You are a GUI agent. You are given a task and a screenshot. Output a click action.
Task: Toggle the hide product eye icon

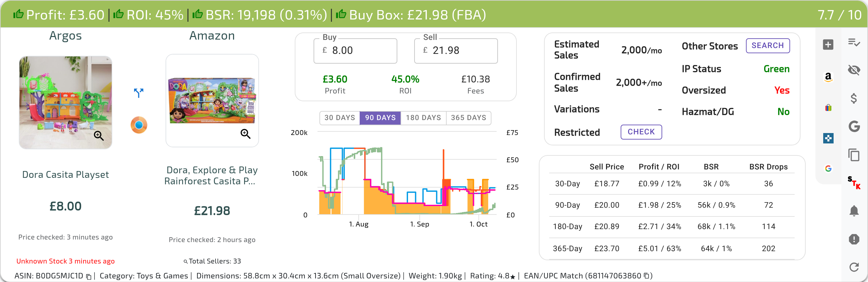854,70
